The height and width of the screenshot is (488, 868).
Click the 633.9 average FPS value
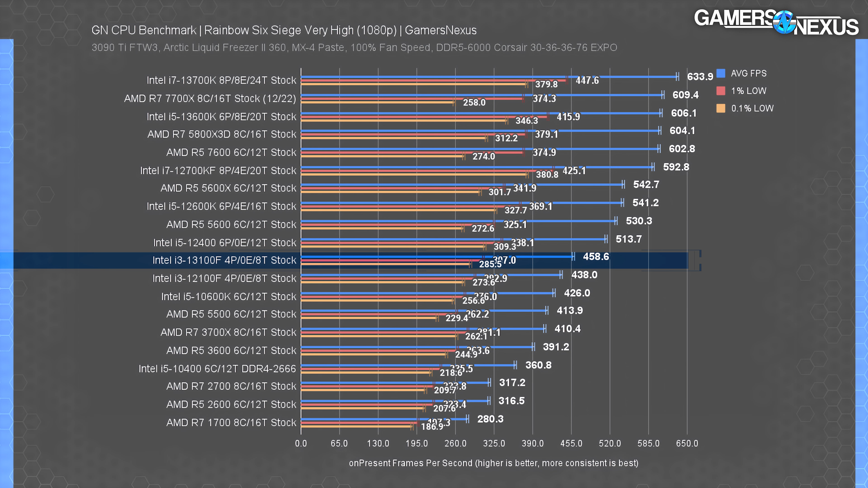click(x=700, y=77)
